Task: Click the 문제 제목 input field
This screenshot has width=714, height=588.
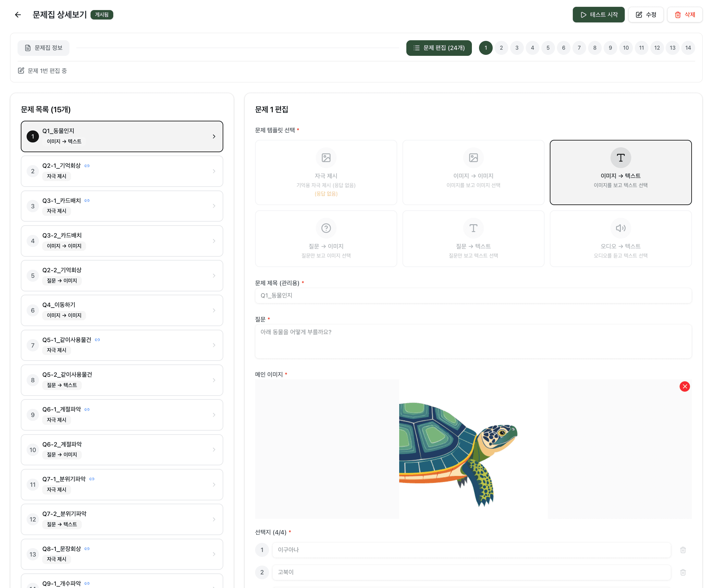Action: click(x=473, y=295)
